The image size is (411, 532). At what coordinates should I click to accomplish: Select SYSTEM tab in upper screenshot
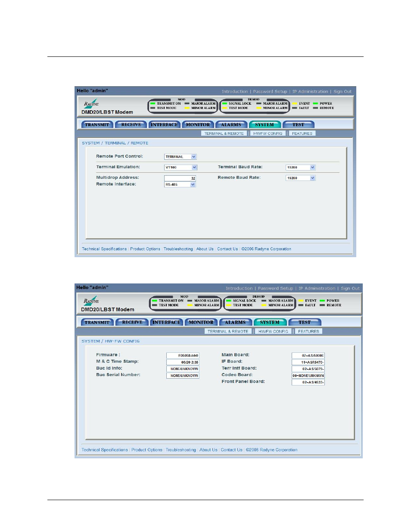265,124
